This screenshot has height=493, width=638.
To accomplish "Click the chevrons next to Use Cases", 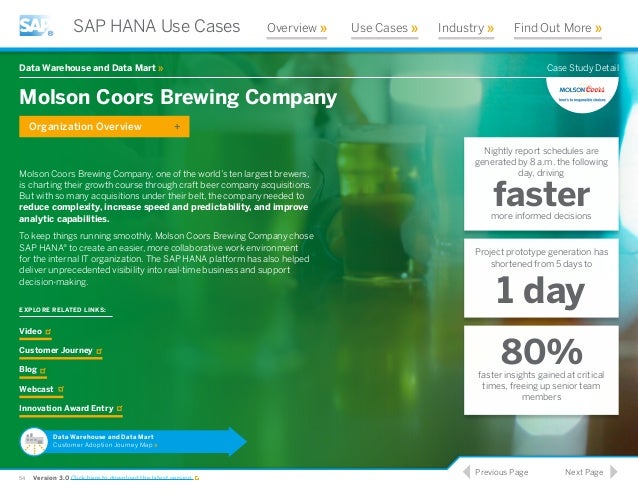I will 414,28.
